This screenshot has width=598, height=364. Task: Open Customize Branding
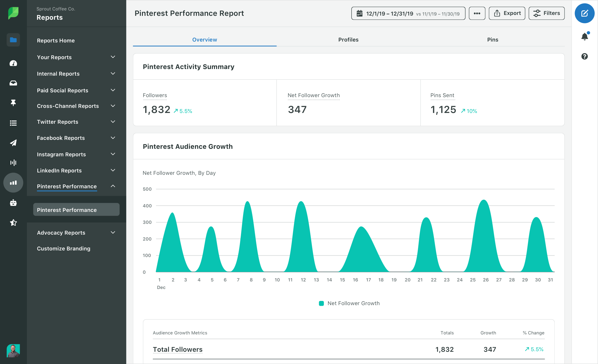[64, 248]
